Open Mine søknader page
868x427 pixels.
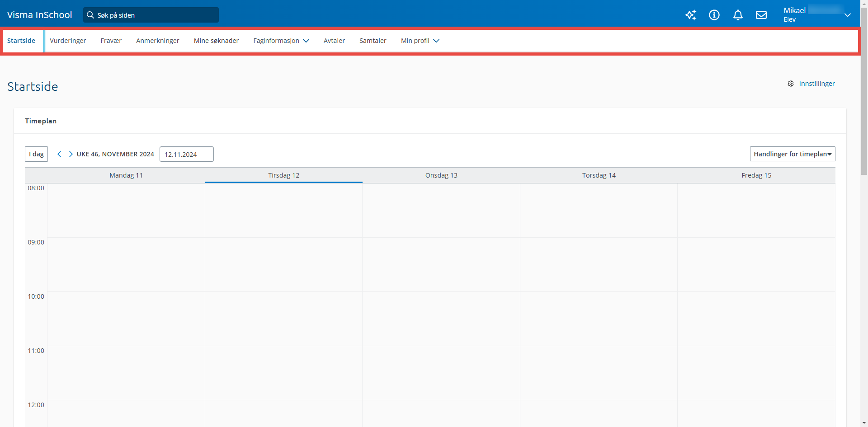point(216,41)
